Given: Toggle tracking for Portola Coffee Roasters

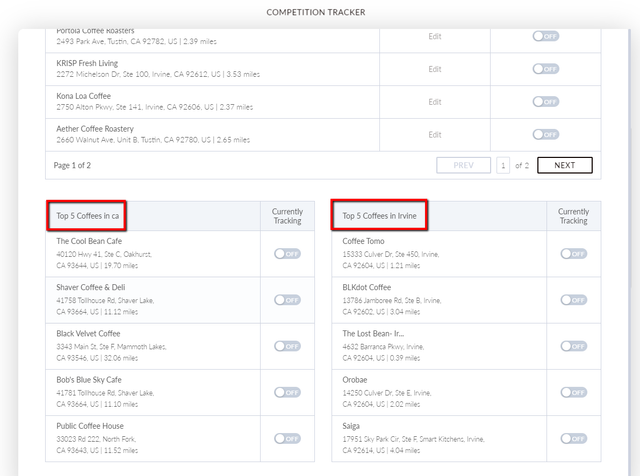Looking at the screenshot, I should (x=545, y=36).
